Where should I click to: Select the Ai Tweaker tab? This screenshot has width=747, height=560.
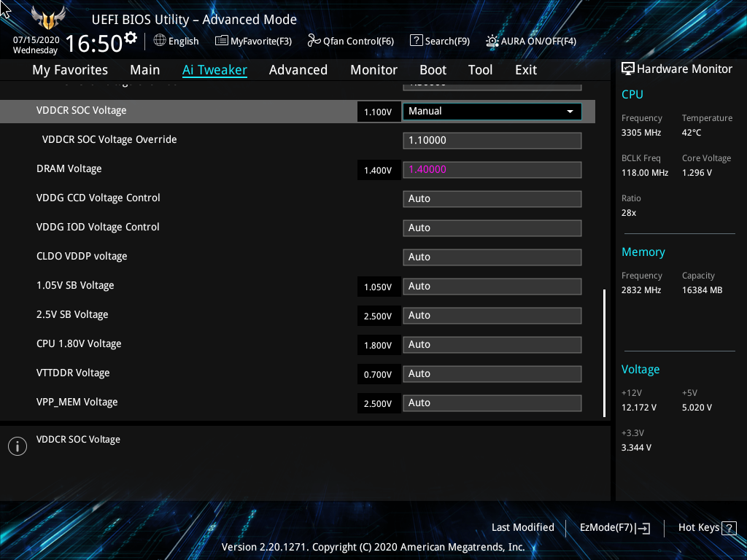pos(214,70)
